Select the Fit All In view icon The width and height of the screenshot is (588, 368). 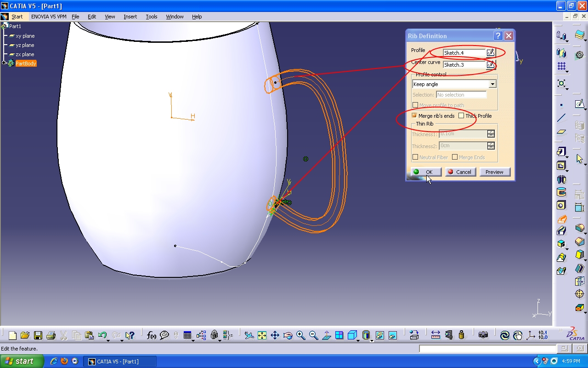click(x=262, y=335)
